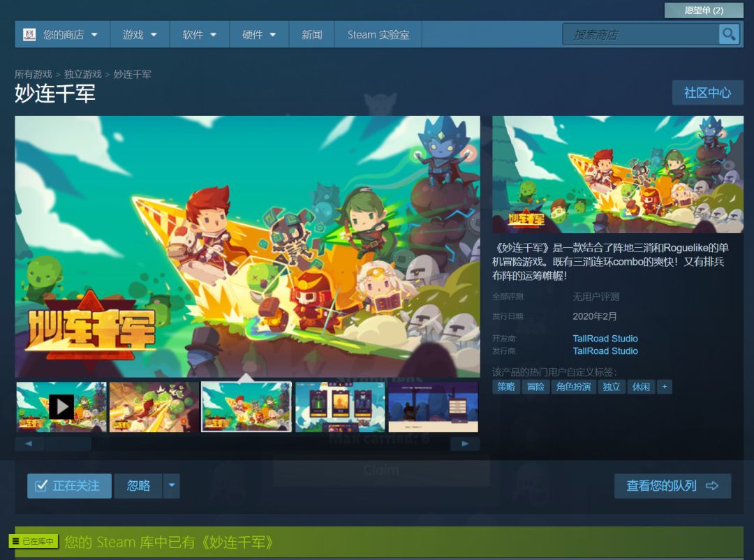The width and height of the screenshot is (754, 560).
Task: Open the dropdown arrow next to 忽略
Action: tap(172, 486)
